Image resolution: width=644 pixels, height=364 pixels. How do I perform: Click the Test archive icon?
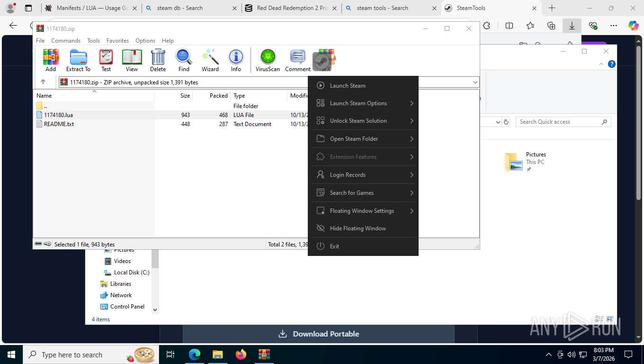[x=106, y=61]
